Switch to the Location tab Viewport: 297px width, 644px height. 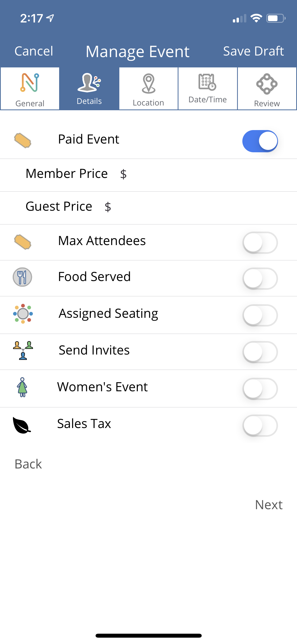pyautogui.click(x=149, y=89)
